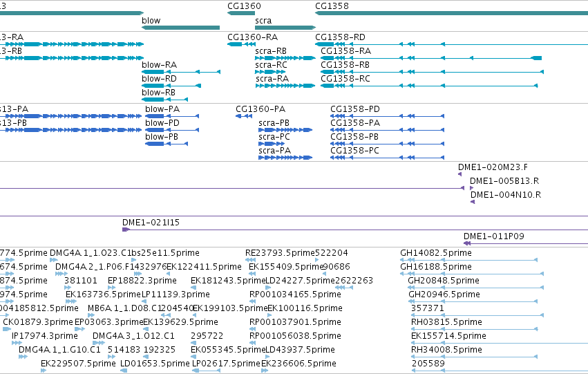
Task: Select EST LP02617.5prime
Action: coord(226,364)
